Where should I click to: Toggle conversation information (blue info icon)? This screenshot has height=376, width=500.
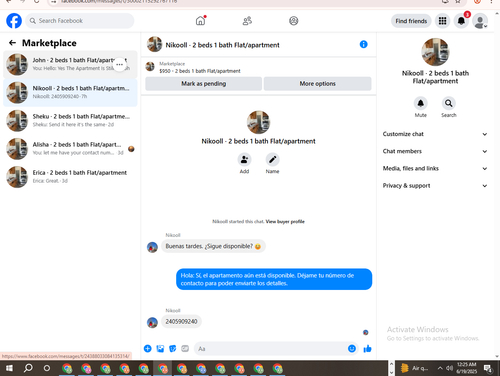(x=363, y=44)
